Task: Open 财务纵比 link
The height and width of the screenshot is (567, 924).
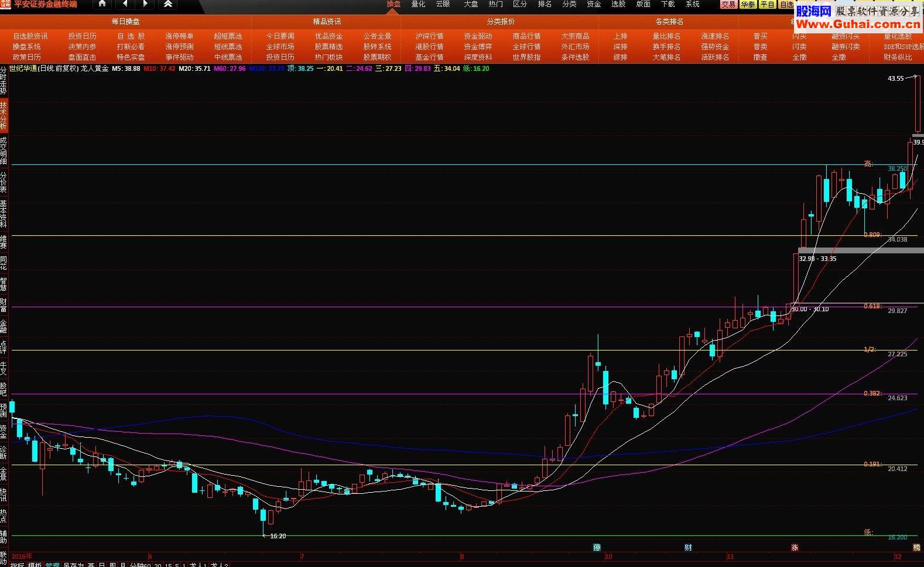Action: coord(898,57)
